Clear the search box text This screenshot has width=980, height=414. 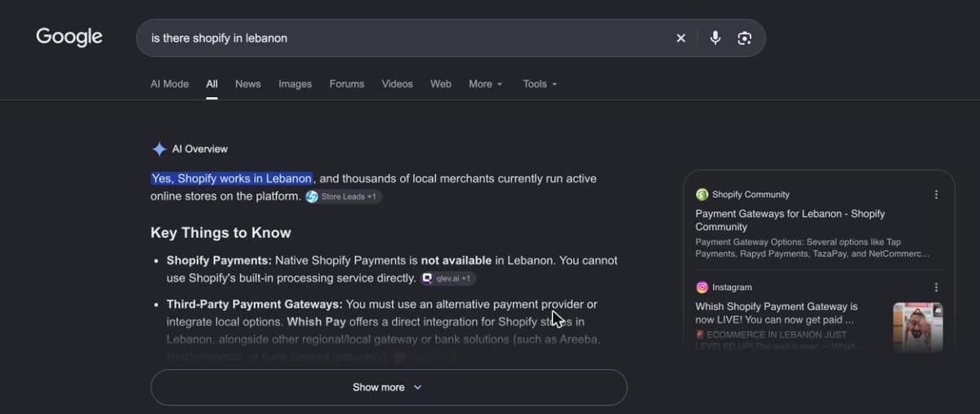tap(680, 38)
